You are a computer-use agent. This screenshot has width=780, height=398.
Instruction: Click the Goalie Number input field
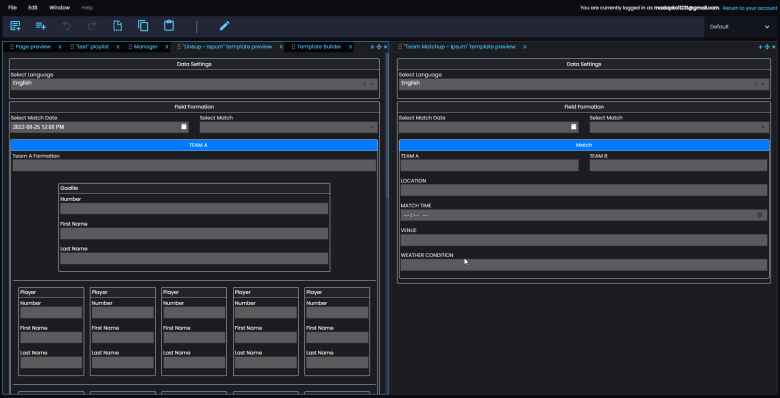pos(194,208)
